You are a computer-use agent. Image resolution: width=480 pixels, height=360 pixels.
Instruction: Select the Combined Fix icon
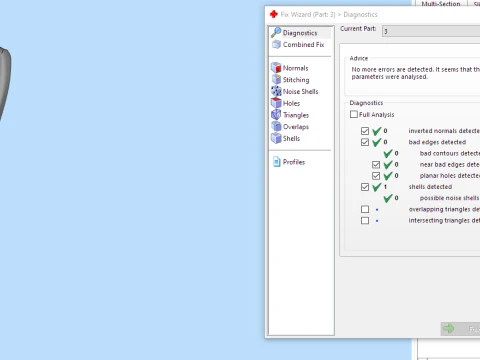point(276,44)
